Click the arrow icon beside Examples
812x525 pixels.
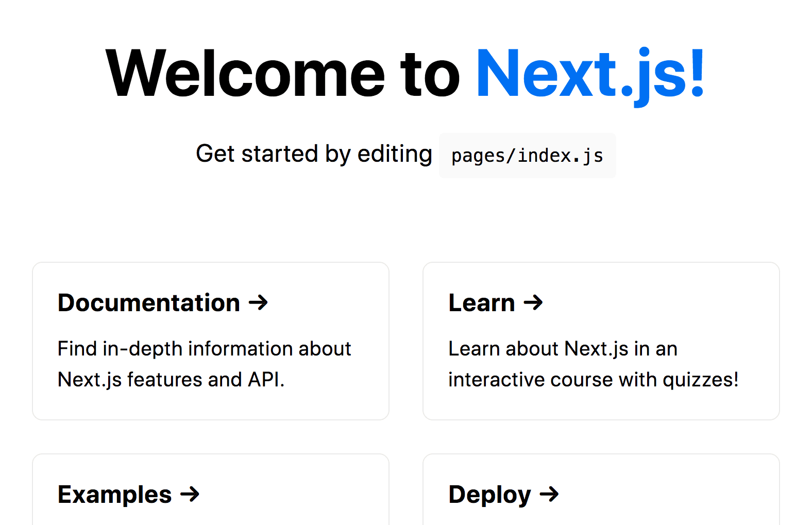(x=190, y=495)
